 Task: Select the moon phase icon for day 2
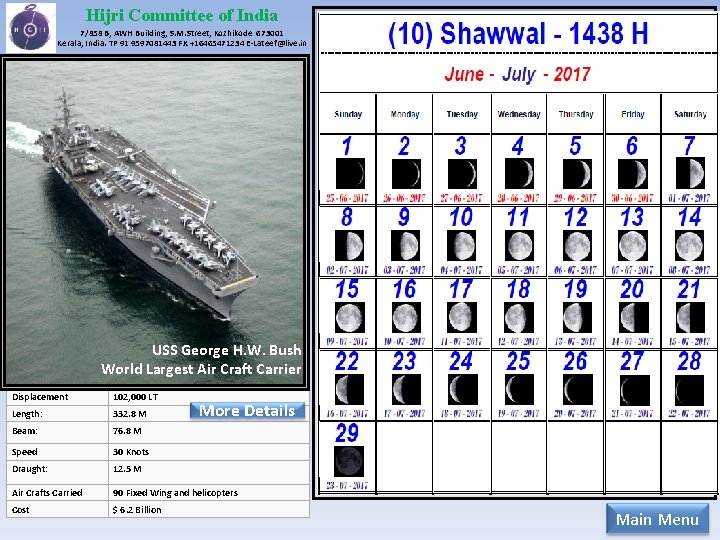406,174
